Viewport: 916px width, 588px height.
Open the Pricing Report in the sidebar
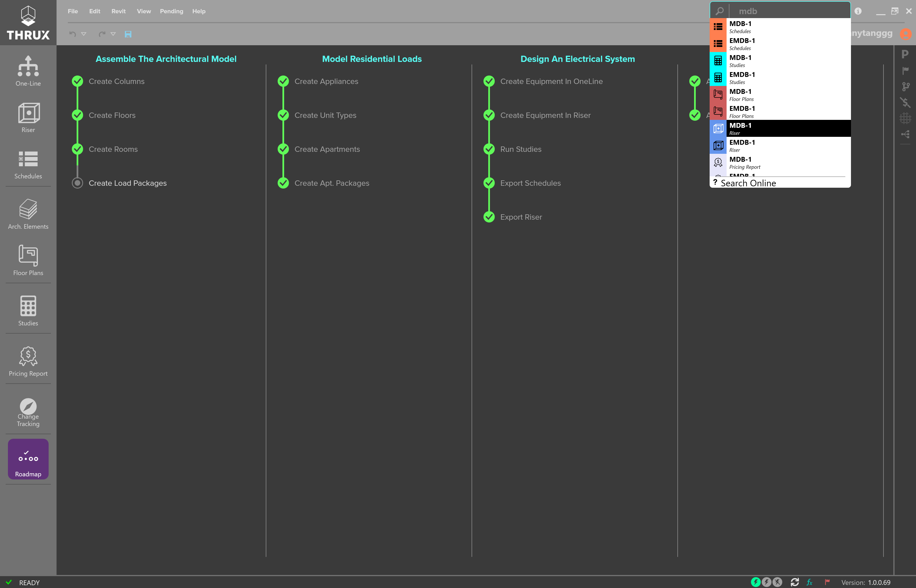point(28,361)
